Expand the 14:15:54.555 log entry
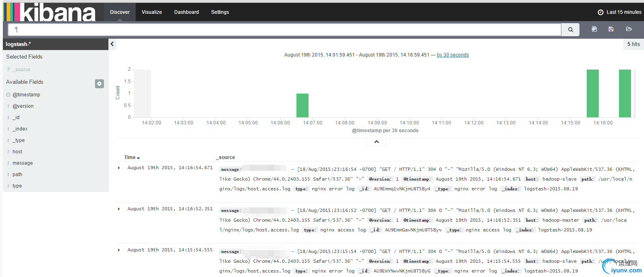 [x=119, y=250]
